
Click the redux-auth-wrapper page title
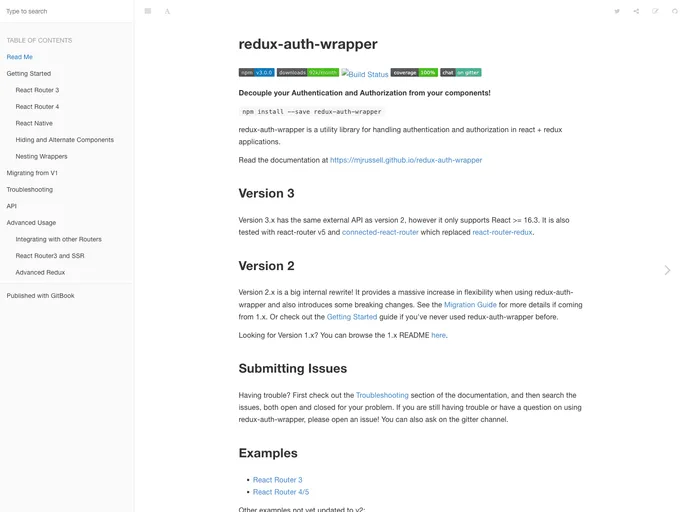point(308,44)
